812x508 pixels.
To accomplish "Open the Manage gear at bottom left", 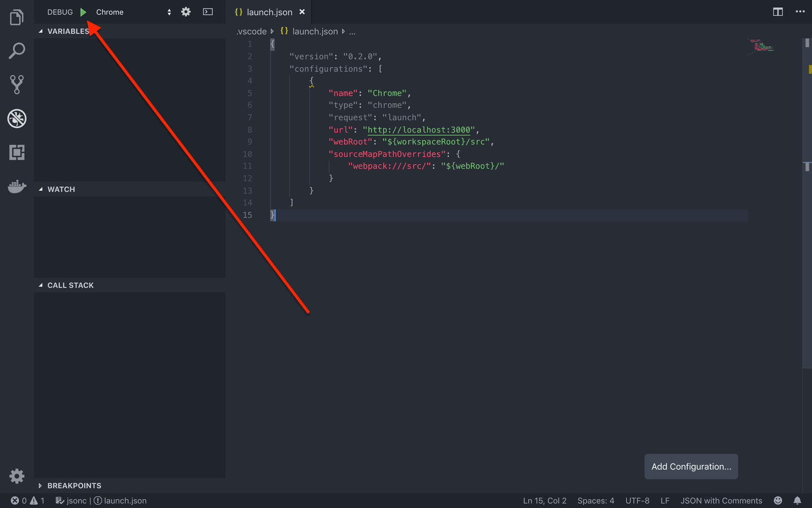I will pos(17,476).
